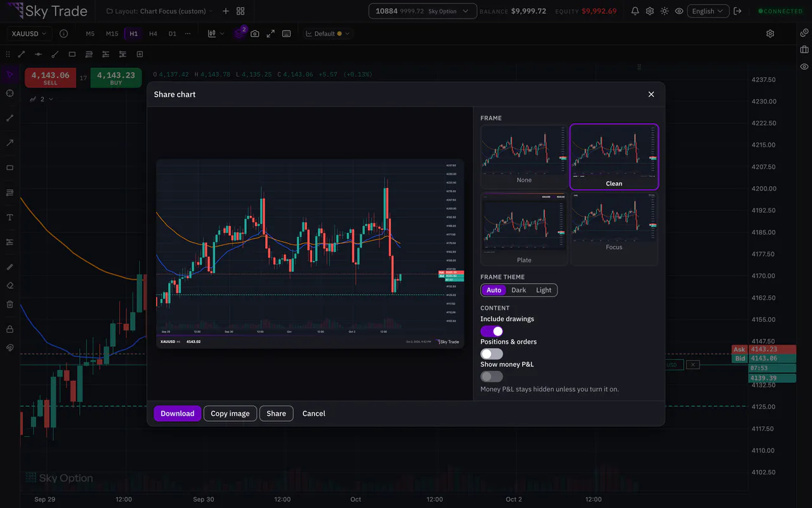Toggle balance visibility eye icon in the top bar
Screen dimensions: 812x508
coord(679,11)
